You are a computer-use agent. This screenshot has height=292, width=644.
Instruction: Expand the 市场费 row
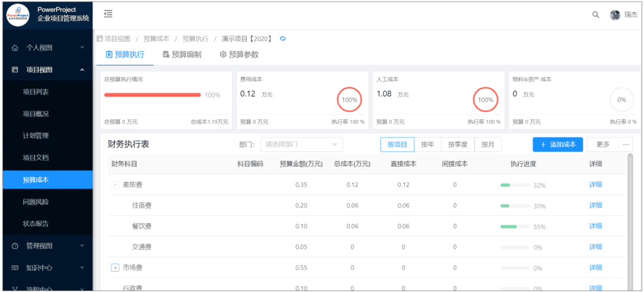(115, 268)
